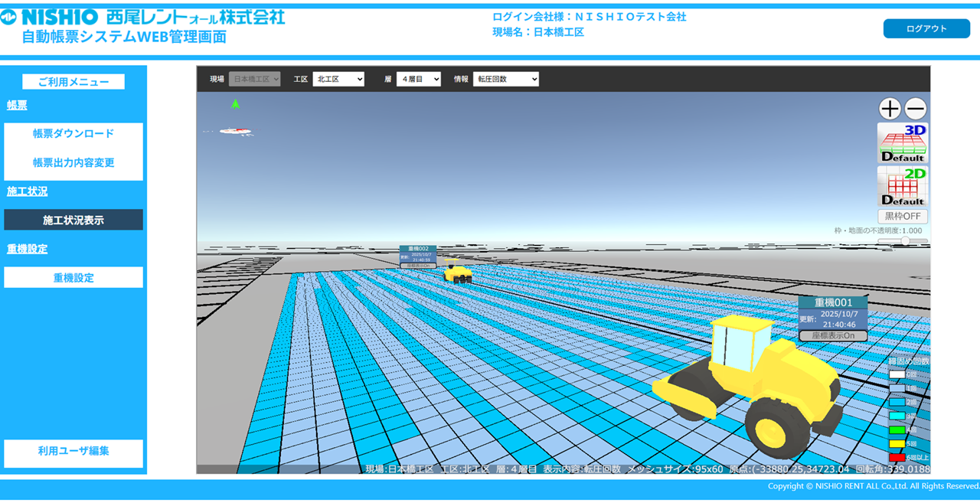Click the large yellow roller 重機001 model

click(749, 387)
